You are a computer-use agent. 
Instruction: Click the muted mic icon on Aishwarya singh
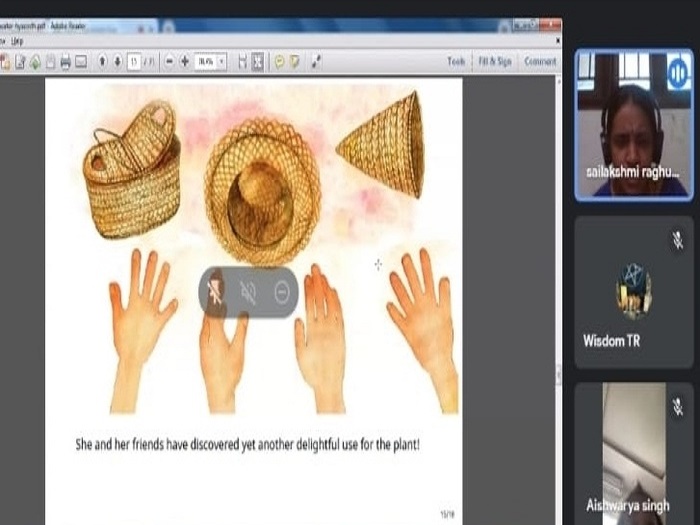pos(678,406)
